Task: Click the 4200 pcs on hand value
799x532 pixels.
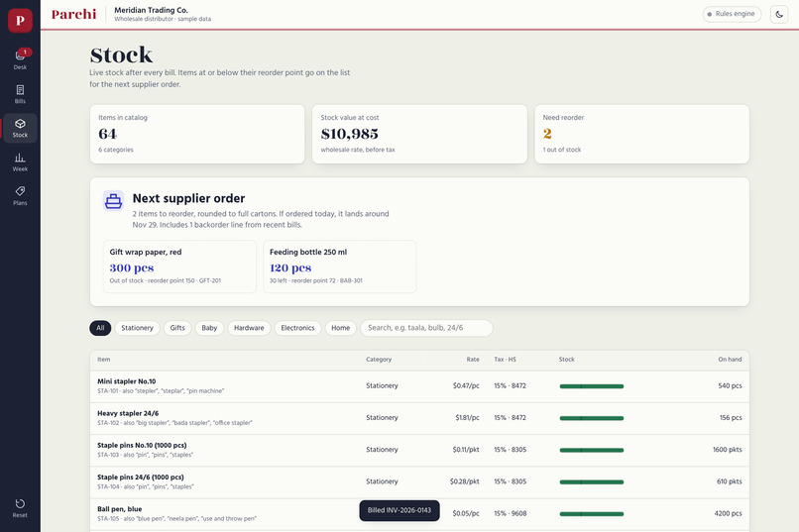Action: click(x=729, y=513)
